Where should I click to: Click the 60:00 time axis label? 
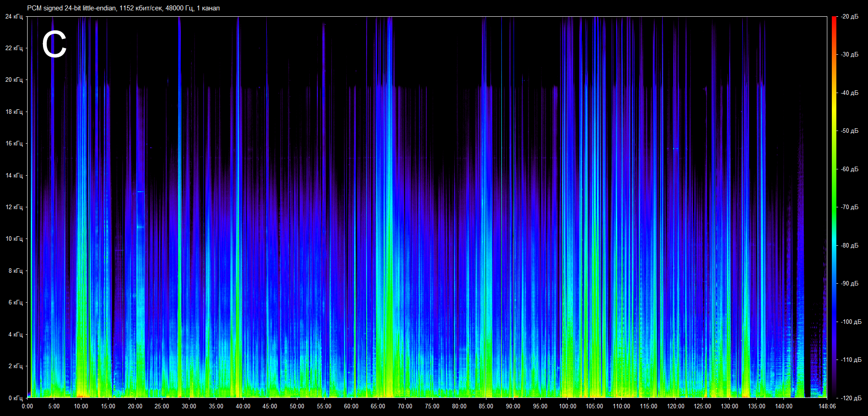pyautogui.click(x=351, y=406)
